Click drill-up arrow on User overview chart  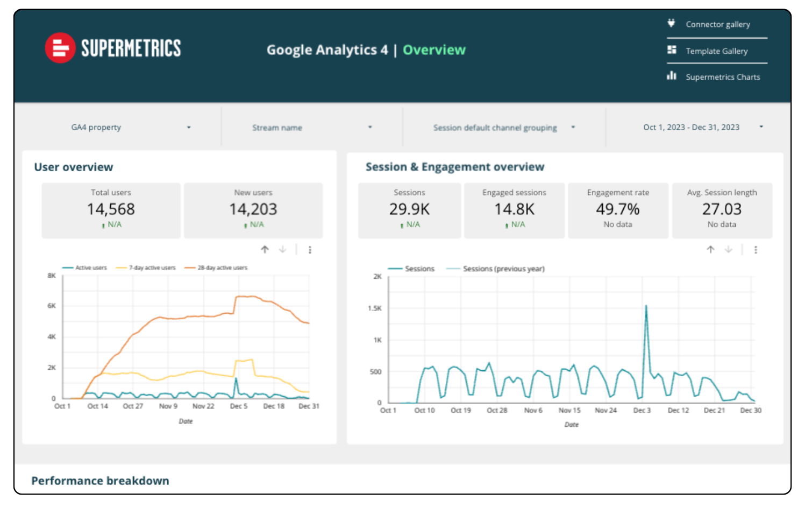point(265,250)
